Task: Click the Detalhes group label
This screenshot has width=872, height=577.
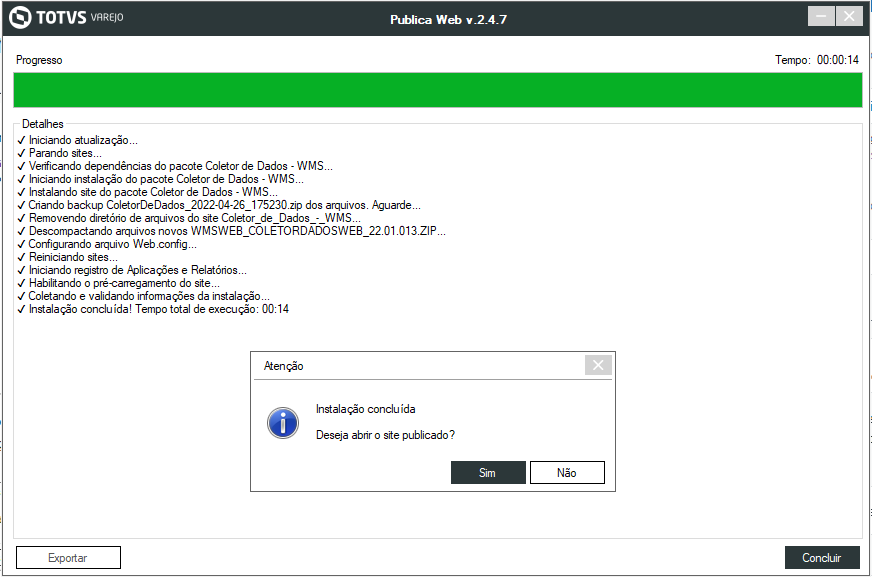Action: coord(43,124)
